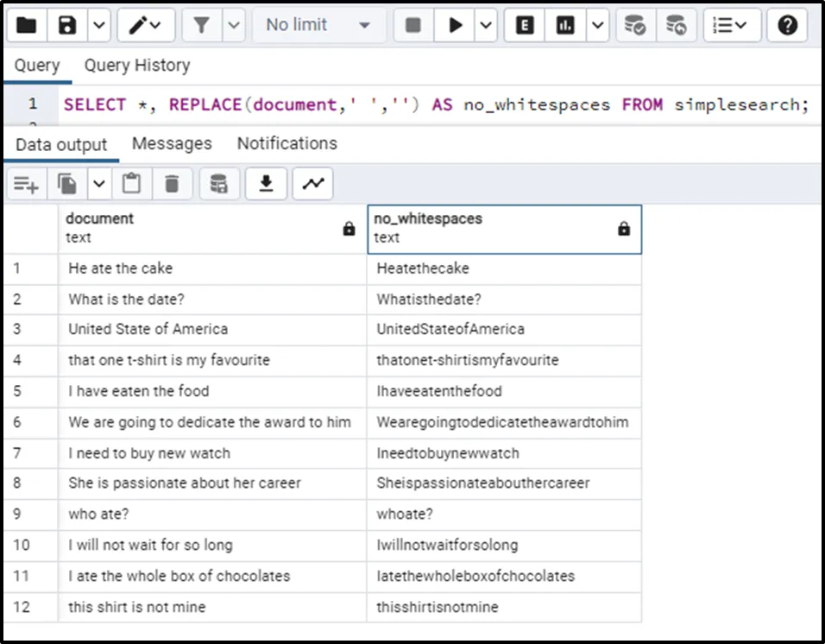Switch to the Query History tab
Screen dimensions: 825x644
[136, 66]
